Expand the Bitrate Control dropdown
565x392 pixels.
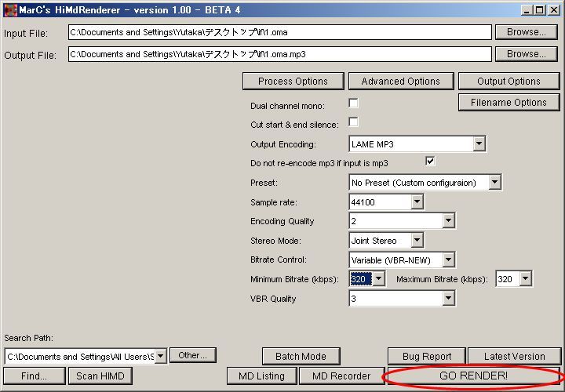(x=448, y=260)
